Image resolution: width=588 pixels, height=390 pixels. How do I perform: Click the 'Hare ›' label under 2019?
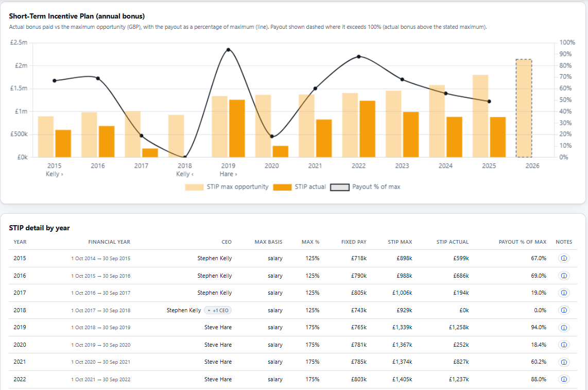point(229,174)
